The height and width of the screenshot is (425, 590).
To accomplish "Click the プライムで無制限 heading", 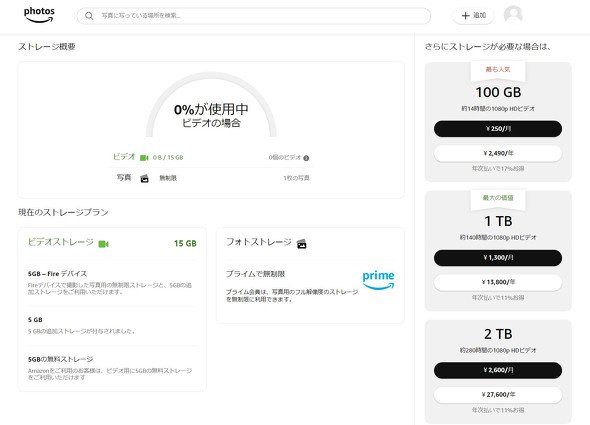I will tap(255, 274).
